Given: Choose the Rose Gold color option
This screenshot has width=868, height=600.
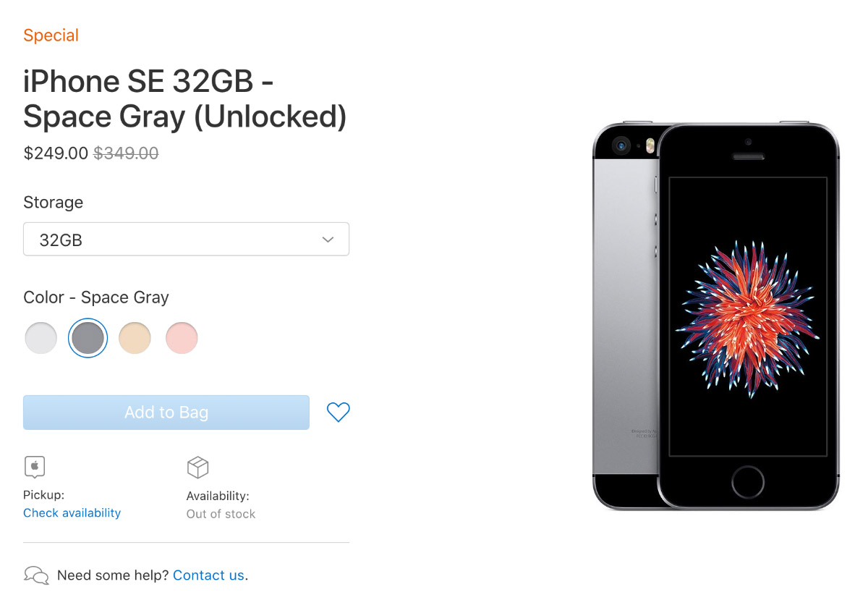Looking at the screenshot, I should click(x=182, y=338).
